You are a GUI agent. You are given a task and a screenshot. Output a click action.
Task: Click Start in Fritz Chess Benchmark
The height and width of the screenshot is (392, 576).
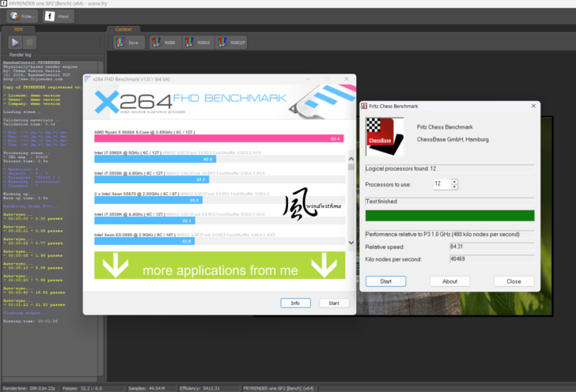[385, 281]
